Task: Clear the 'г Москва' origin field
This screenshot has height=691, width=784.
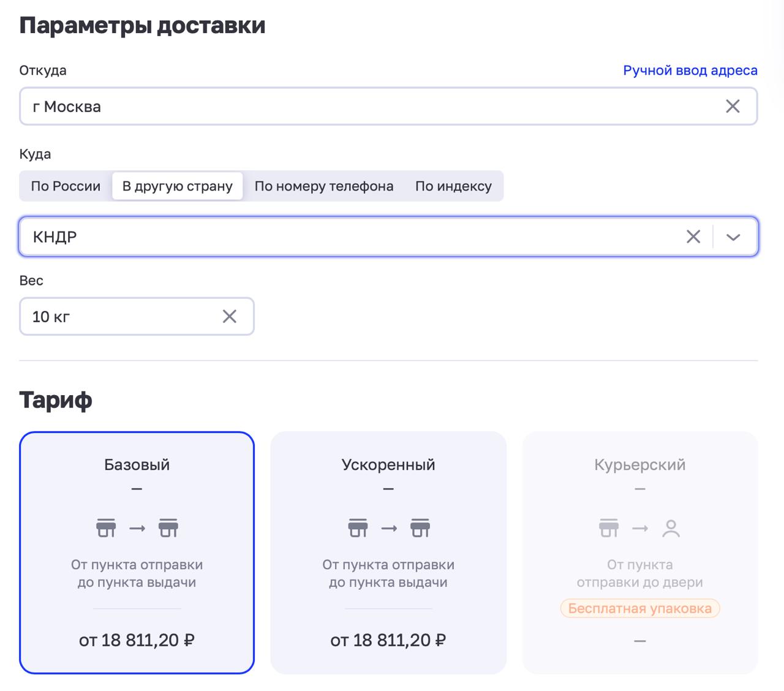Action: 733,107
